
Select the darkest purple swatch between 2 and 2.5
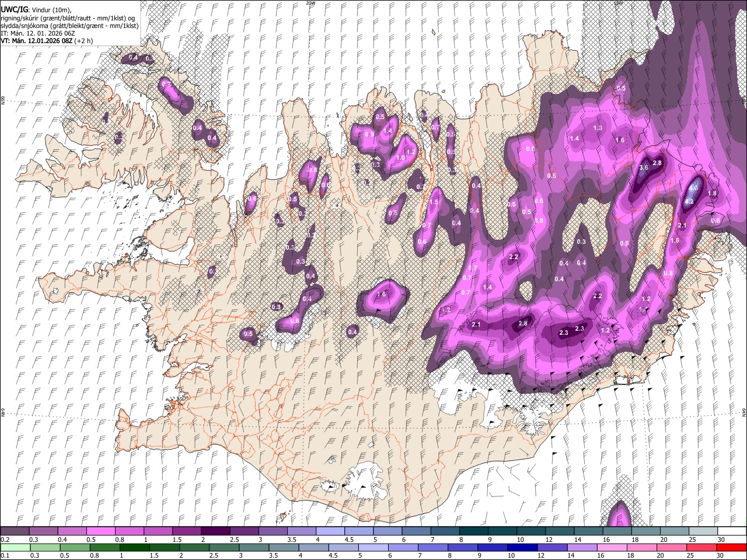click(215, 531)
